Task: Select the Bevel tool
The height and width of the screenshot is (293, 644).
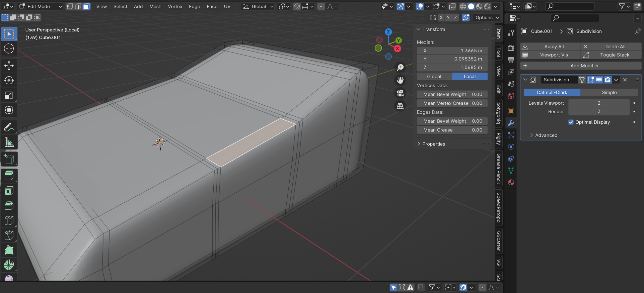Action: point(9,205)
